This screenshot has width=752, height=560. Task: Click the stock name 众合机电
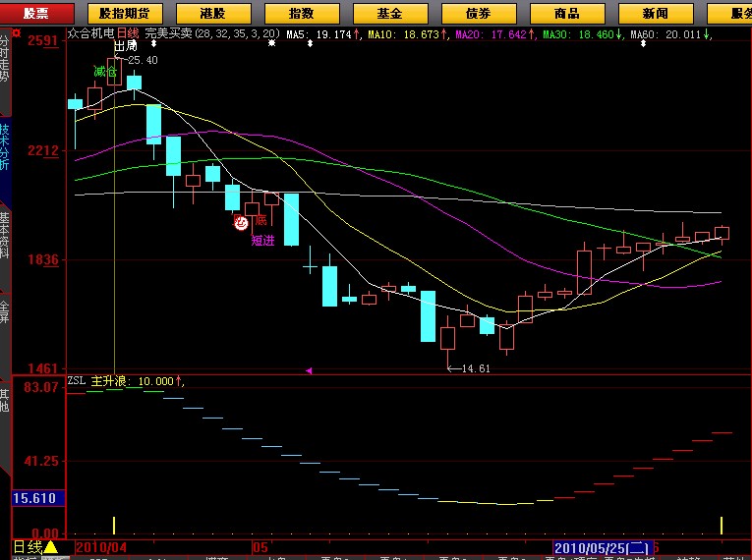[90, 33]
